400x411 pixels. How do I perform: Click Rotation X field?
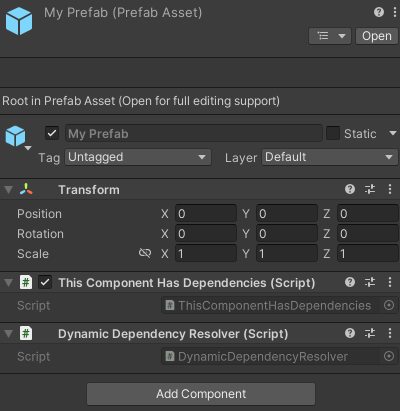click(206, 233)
